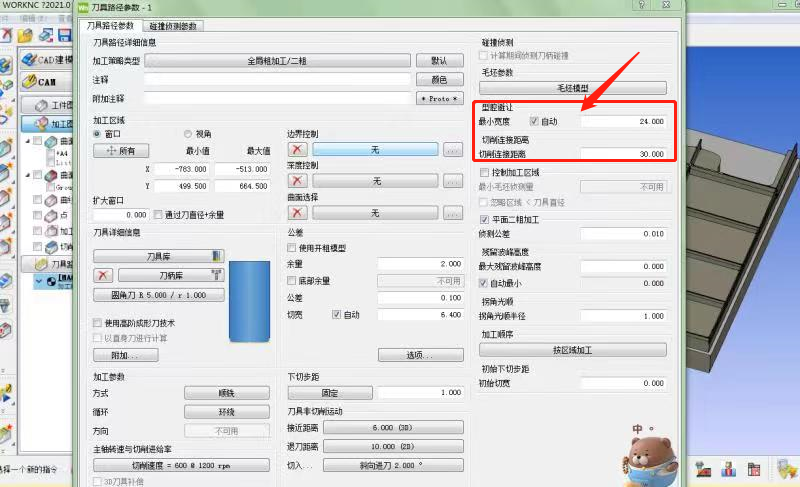The height and width of the screenshot is (487, 800).
Task: Click the 附加... button
Action: coord(126,355)
